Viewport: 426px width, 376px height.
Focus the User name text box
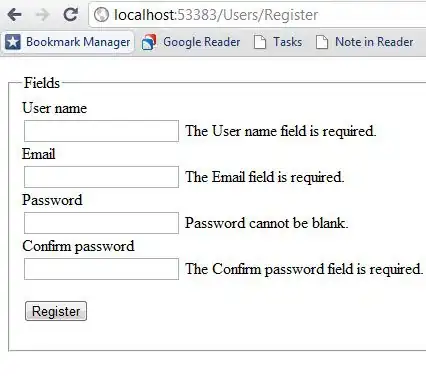tap(101, 131)
